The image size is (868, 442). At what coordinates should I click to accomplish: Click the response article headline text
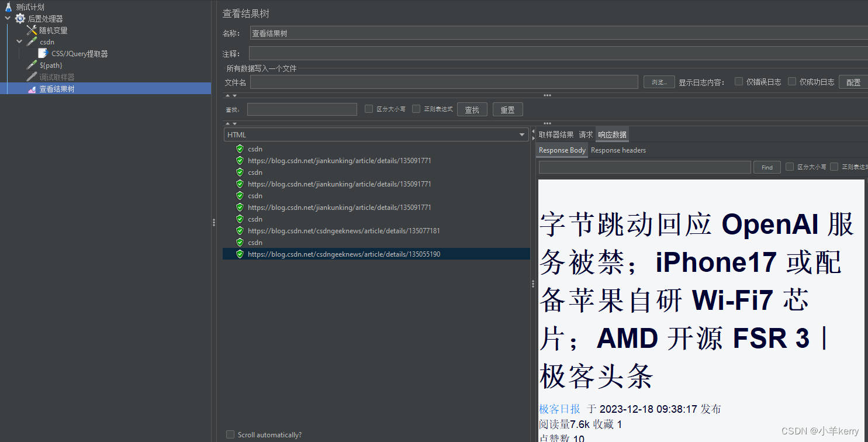coord(696,300)
